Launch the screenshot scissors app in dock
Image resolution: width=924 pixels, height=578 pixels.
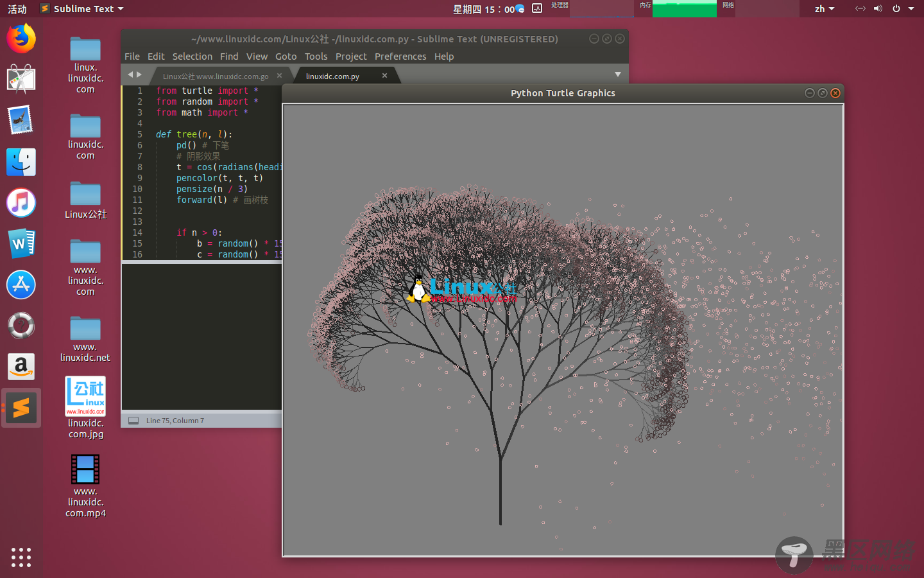pos(21,80)
